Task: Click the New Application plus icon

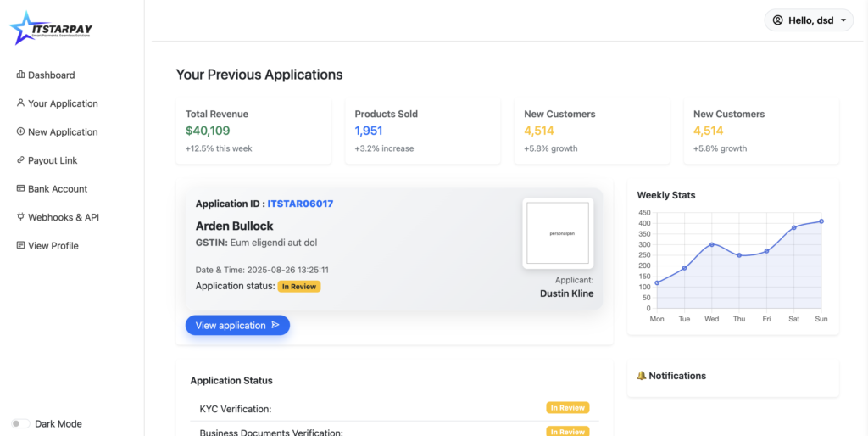Action: [20, 131]
